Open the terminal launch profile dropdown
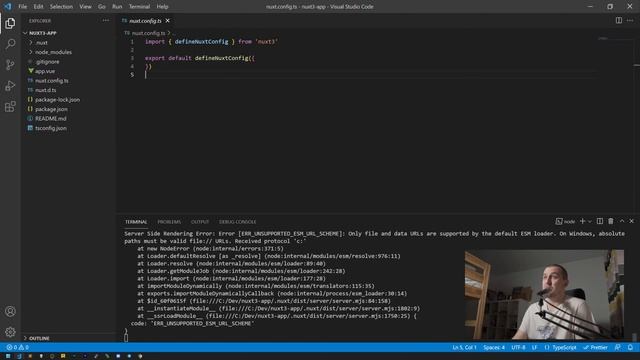This screenshot has height=360, width=640. click(589, 221)
